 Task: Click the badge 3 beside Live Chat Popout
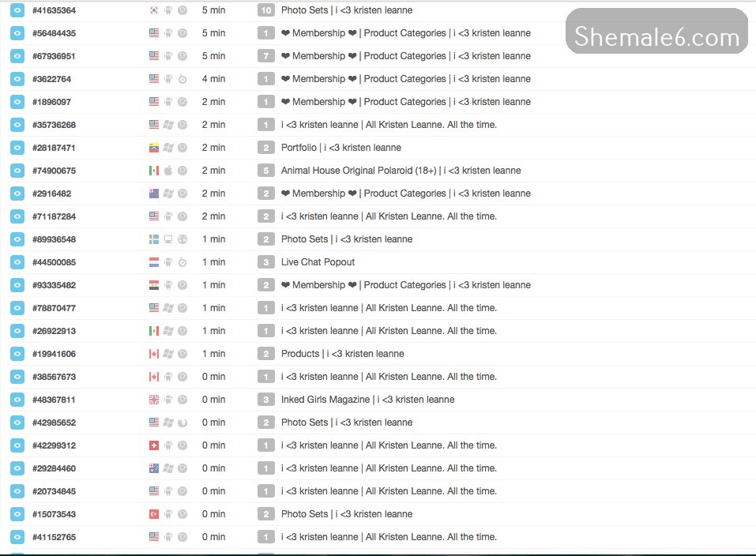click(x=266, y=262)
